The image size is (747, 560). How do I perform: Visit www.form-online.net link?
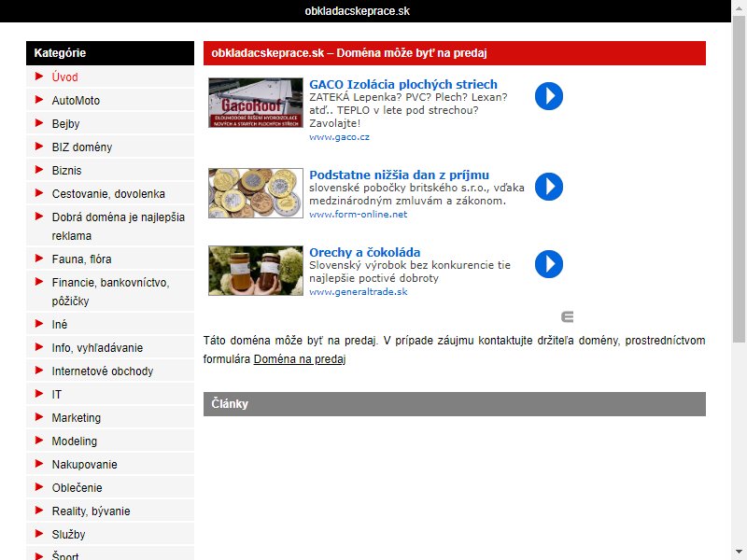[359, 215]
